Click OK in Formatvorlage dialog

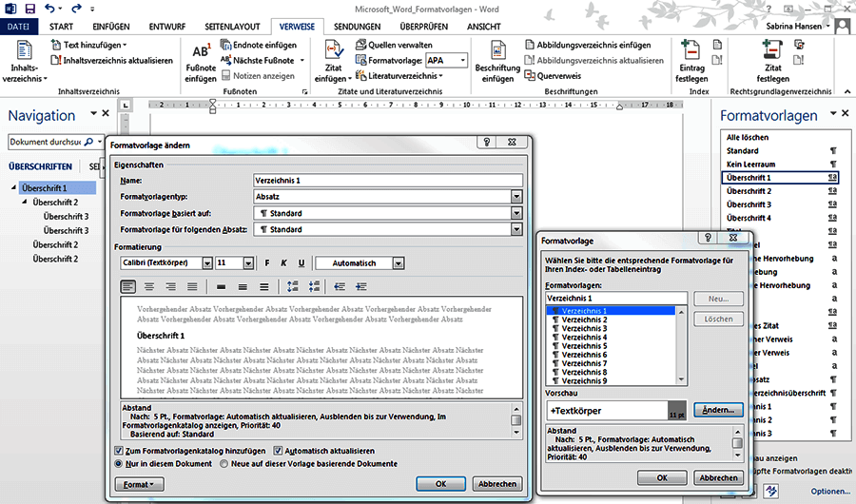point(662,477)
